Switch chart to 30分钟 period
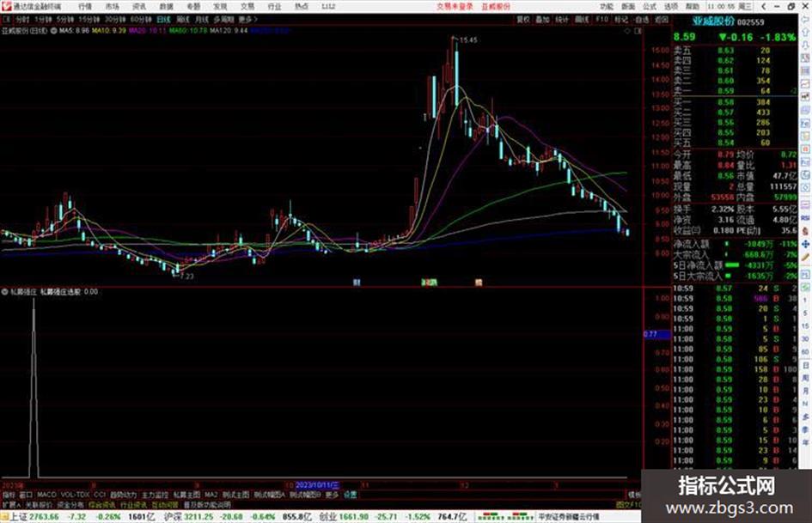The image size is (812, 523). pyautogui.click(x=115, y=19)
